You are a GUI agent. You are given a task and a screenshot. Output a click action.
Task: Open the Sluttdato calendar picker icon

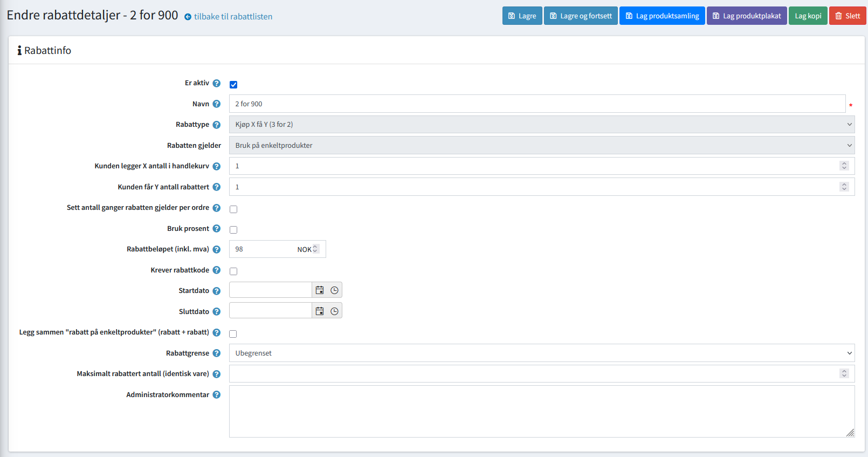[320, 311]
